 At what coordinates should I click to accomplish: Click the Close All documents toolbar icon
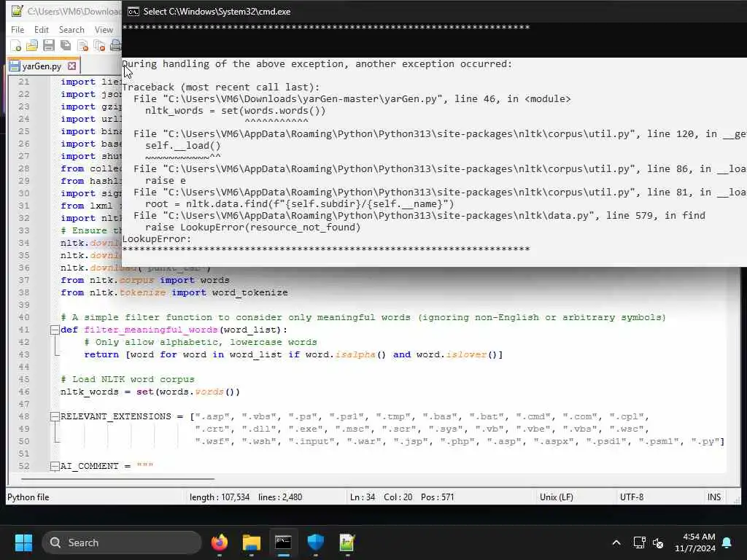[99, 46]
